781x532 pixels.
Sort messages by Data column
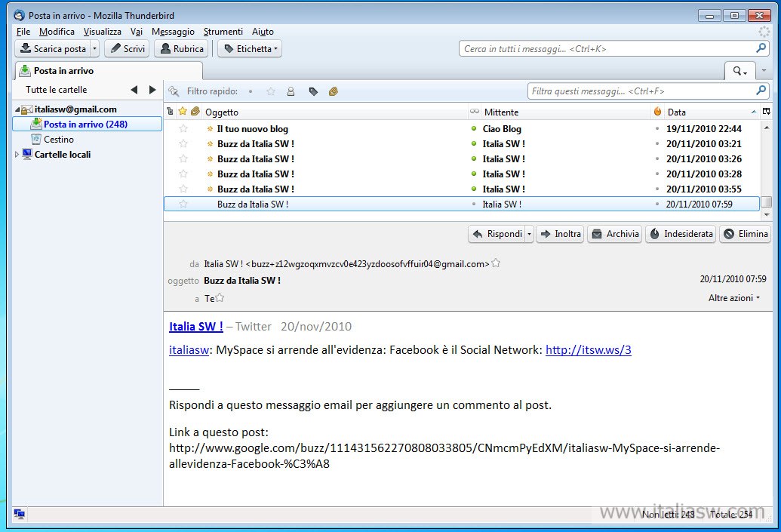712,112
